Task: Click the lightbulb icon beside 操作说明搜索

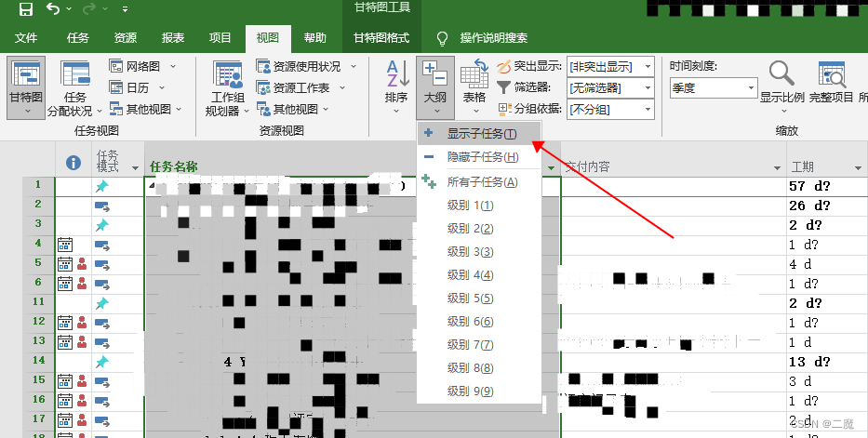Action: click(x=442, y=38)
